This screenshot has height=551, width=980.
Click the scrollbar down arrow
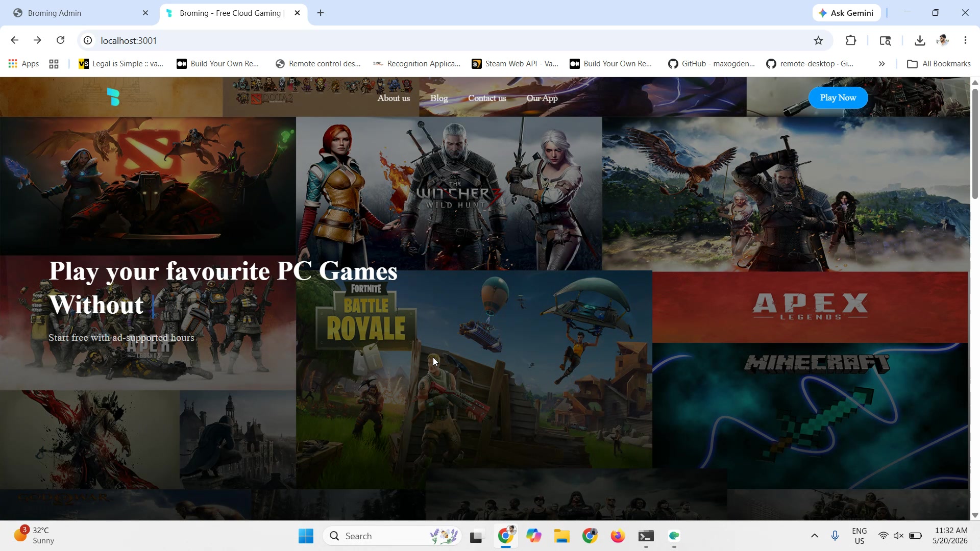pyautogui.click(x=975, y=515)
